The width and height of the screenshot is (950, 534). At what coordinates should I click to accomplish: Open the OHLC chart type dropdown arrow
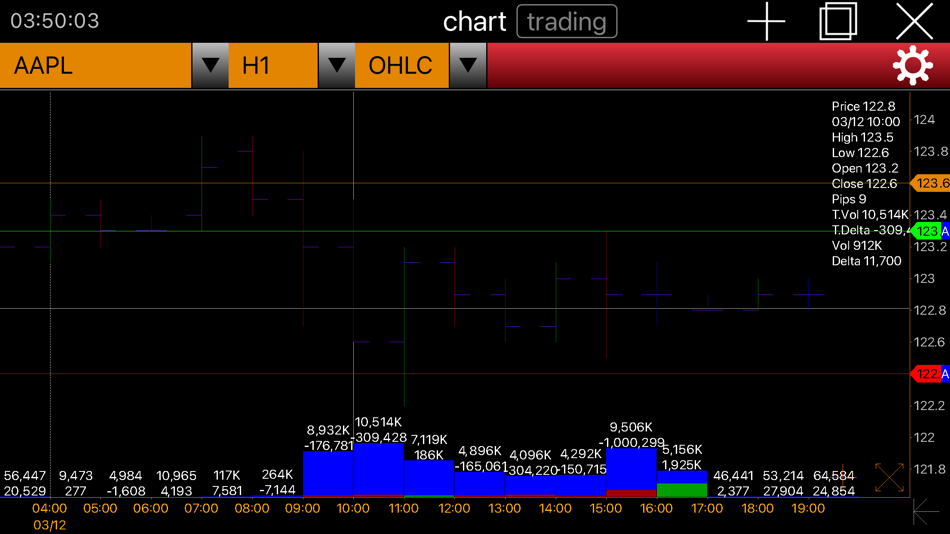coord(468,65)
